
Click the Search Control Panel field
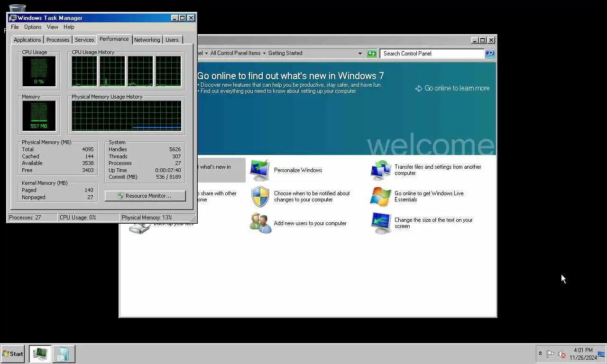click(x=432, y=54)
